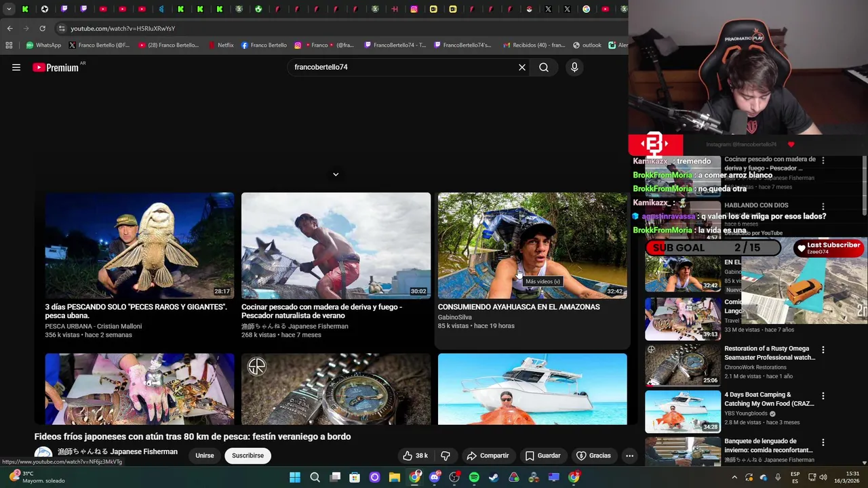Go to YouTube Premium home logo

56,67
